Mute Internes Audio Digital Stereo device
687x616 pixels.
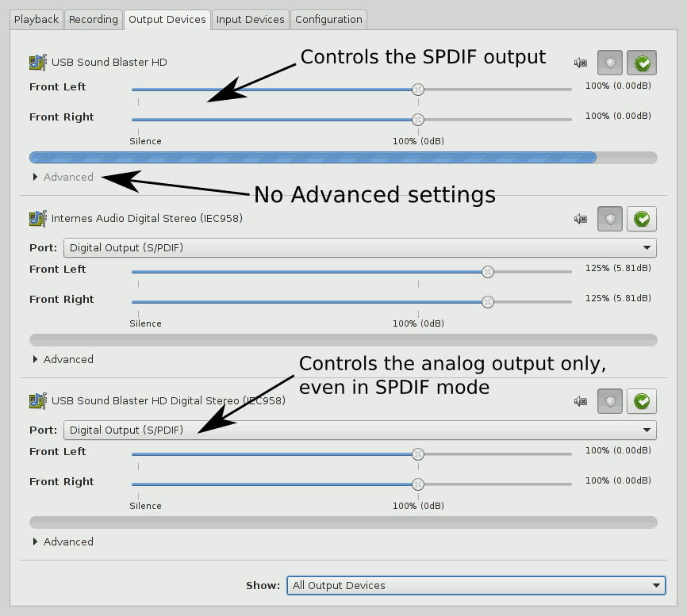581,219
